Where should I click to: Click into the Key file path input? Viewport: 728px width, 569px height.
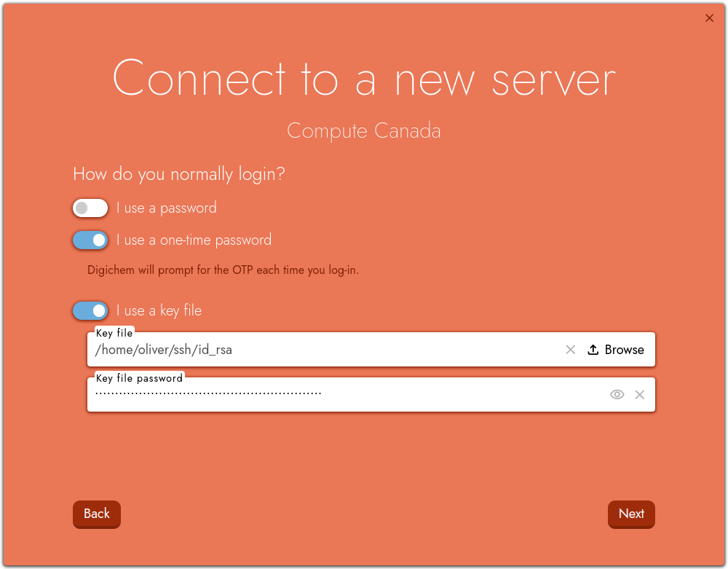coord(320,350)
